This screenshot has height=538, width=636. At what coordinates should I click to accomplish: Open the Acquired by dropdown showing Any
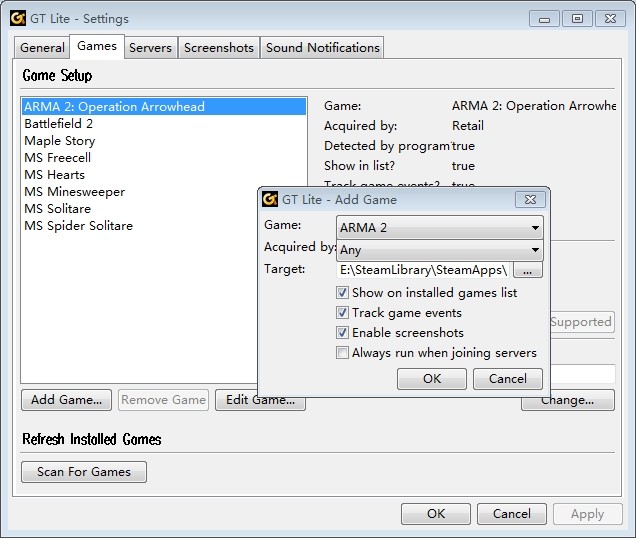440,250
